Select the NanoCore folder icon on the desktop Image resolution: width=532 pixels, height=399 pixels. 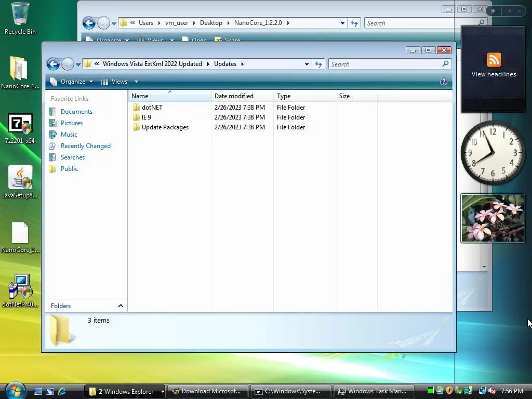[x=20, y=73]
